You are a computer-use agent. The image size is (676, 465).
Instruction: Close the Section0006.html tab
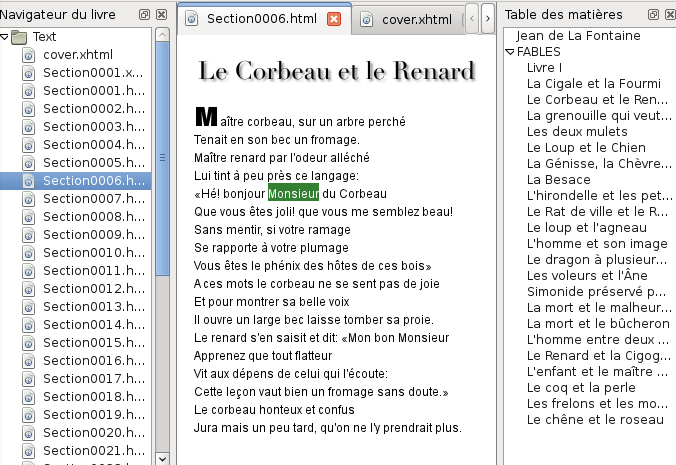(334, 19)
